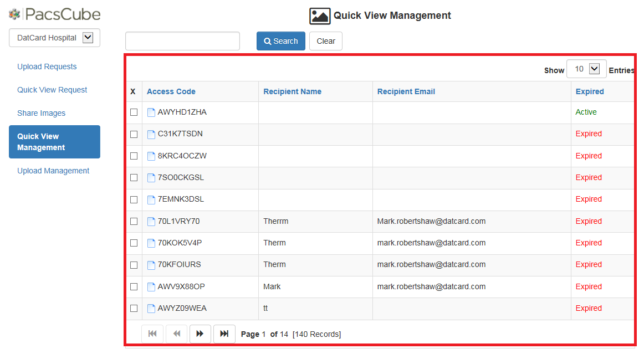639x364 pixels.
Task: Click the PacsCube logo icon
Action: (14, 14)
